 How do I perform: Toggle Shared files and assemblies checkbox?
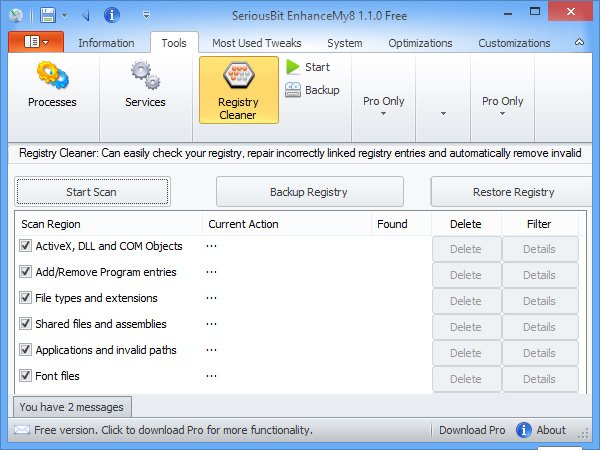click(x=26, y=324)
